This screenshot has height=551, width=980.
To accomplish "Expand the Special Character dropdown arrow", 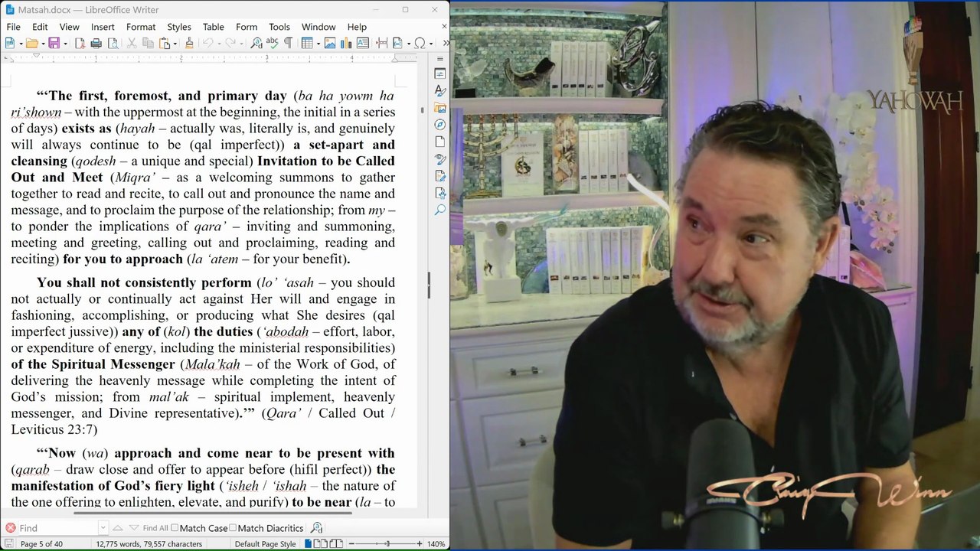I will (430, 43).
